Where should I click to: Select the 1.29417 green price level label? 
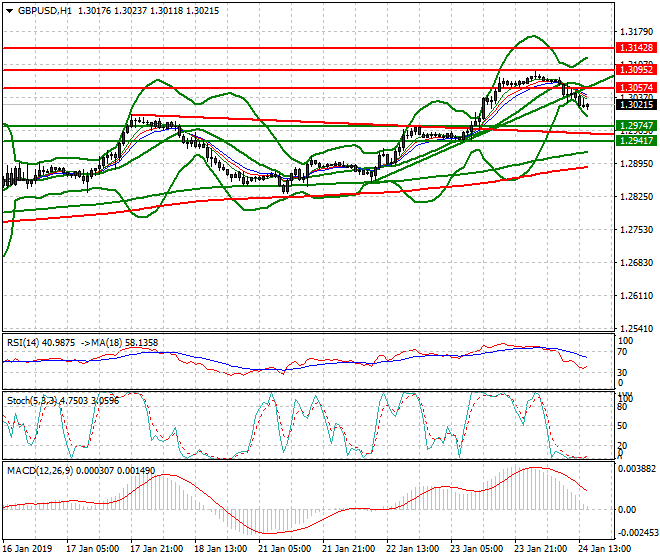636,140
